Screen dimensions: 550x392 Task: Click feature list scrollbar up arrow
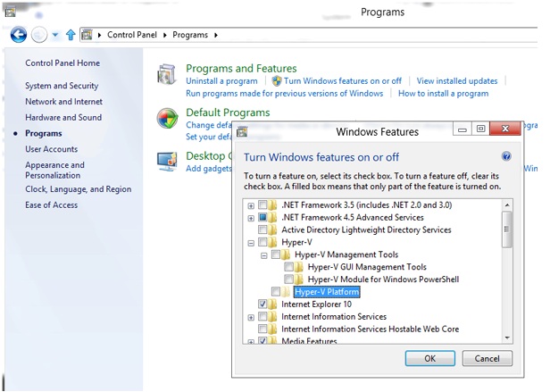tap(507, 205)
